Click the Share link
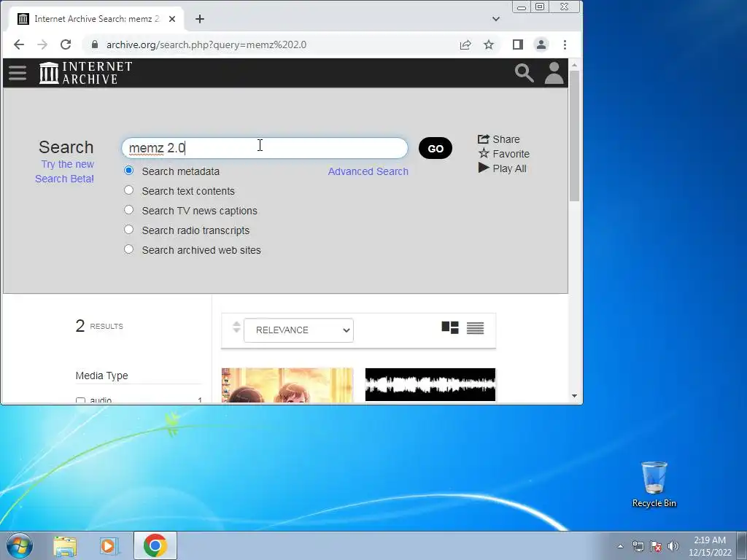 [x=499, y=139]
